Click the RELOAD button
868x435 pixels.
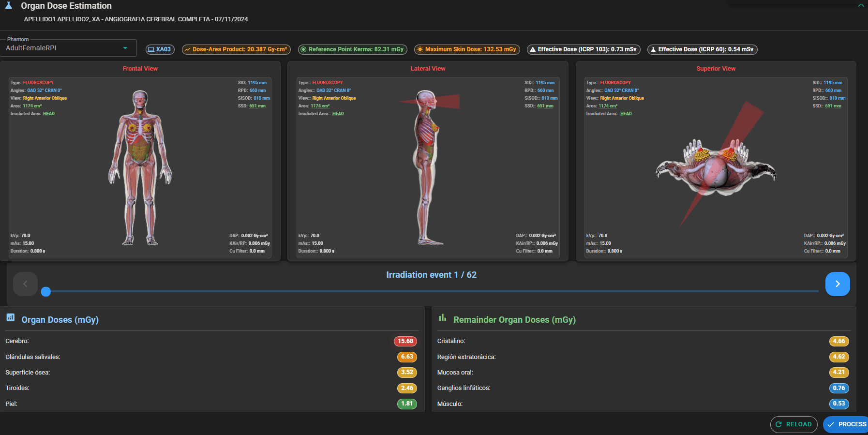coord(793,424)
